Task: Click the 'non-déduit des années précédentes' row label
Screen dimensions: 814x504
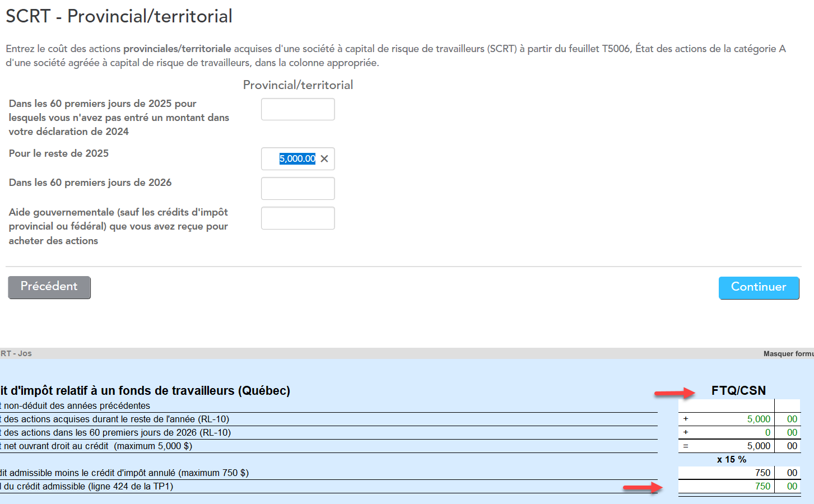Action: [x=75, y=405]
